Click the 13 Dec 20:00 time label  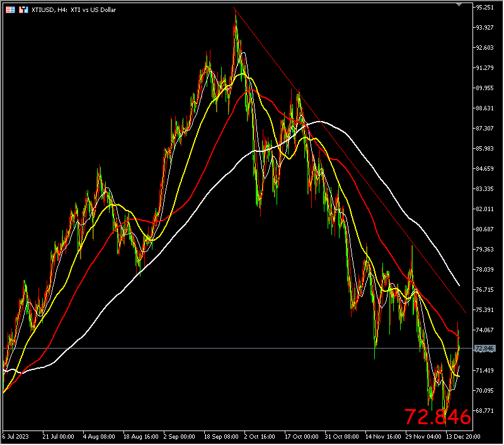[x=463, y=437]
